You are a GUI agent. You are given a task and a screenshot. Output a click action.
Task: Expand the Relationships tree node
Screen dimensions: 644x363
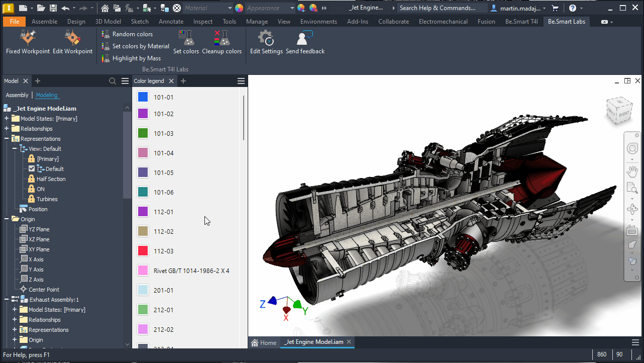click(x=7, y=129)
